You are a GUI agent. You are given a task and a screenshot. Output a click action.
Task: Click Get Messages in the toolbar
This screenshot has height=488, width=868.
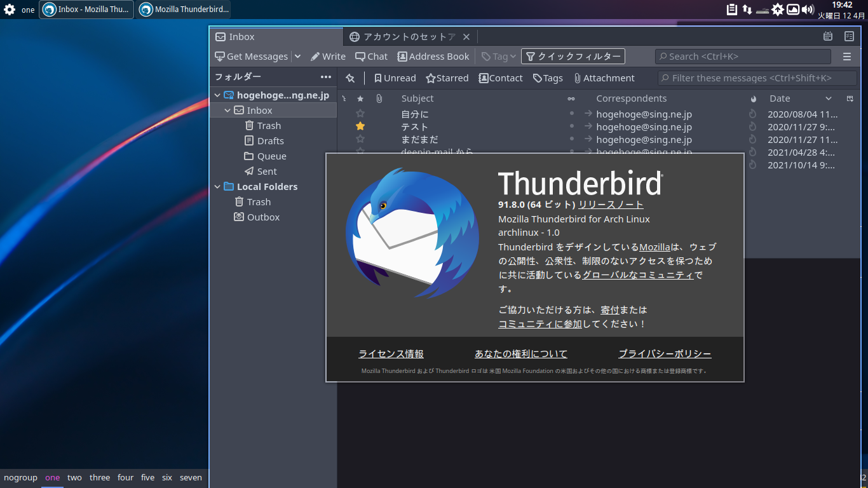click(252, 57)
